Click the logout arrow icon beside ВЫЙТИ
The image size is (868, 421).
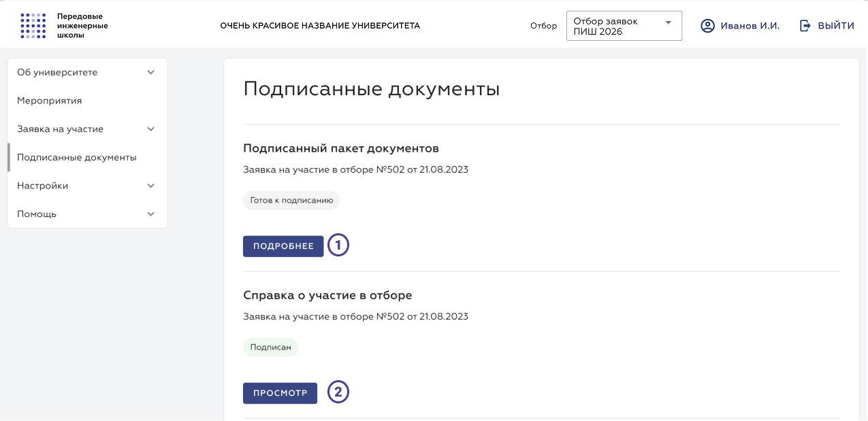click(x=805, y=26)
